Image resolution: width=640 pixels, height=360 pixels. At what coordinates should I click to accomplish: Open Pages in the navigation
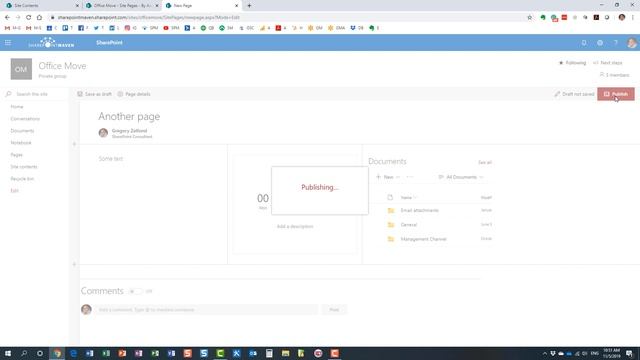tap(17, 155)
